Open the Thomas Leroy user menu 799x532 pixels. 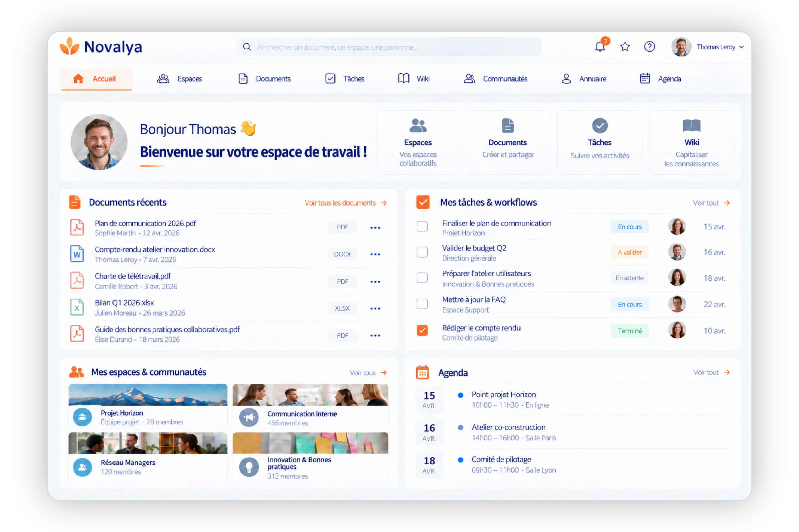click(x=708, y=47)
